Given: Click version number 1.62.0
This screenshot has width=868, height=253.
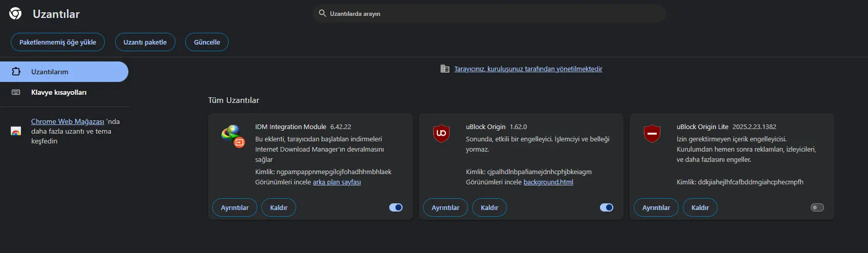Looking at the screenshot, I should click(x=518, y=126).
